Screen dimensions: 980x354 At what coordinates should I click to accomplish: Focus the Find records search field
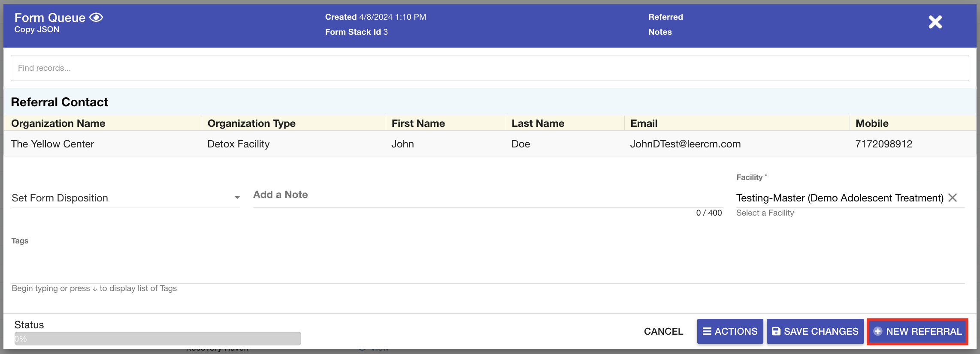click(x=489, y=68)
